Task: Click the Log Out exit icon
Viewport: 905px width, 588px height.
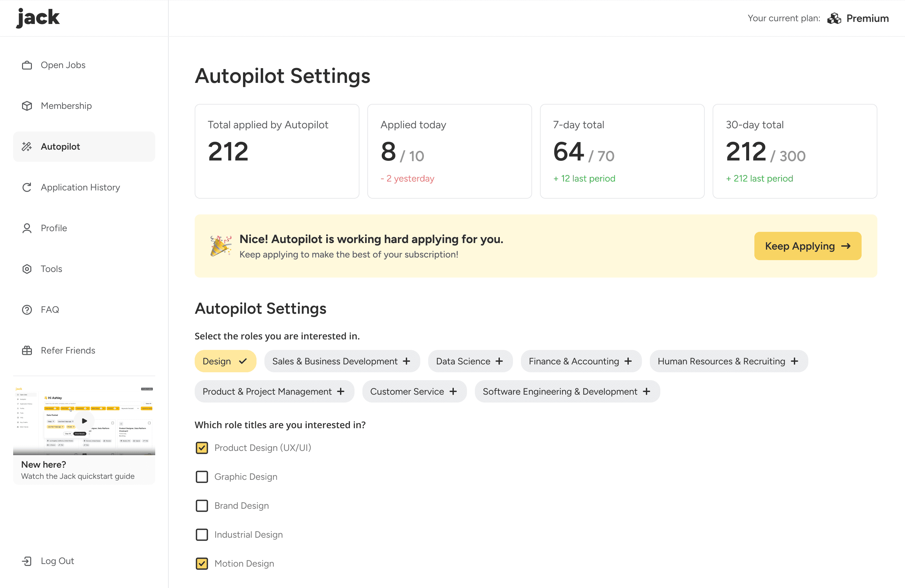Action: (27, 561)
